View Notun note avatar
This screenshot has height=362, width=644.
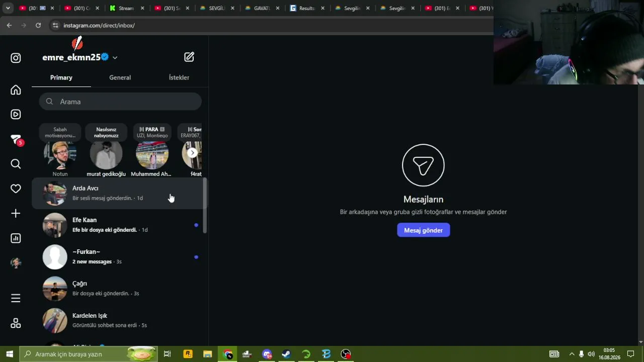(x=60, y=155)
